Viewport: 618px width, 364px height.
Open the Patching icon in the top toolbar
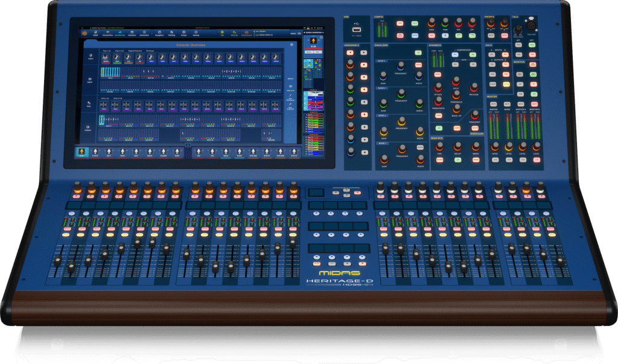click(171, 33)
